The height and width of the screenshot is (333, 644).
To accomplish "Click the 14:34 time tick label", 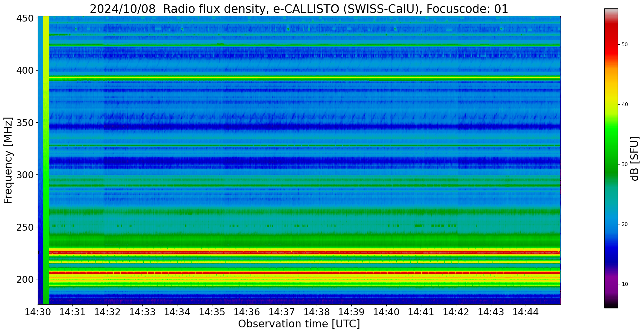I will [x=177, y=312].
